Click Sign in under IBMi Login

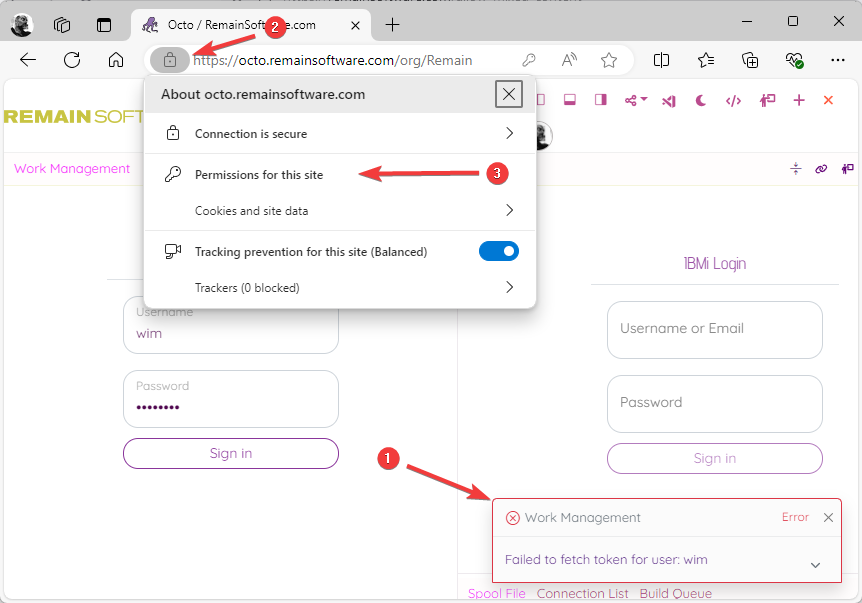click(715, 458)
